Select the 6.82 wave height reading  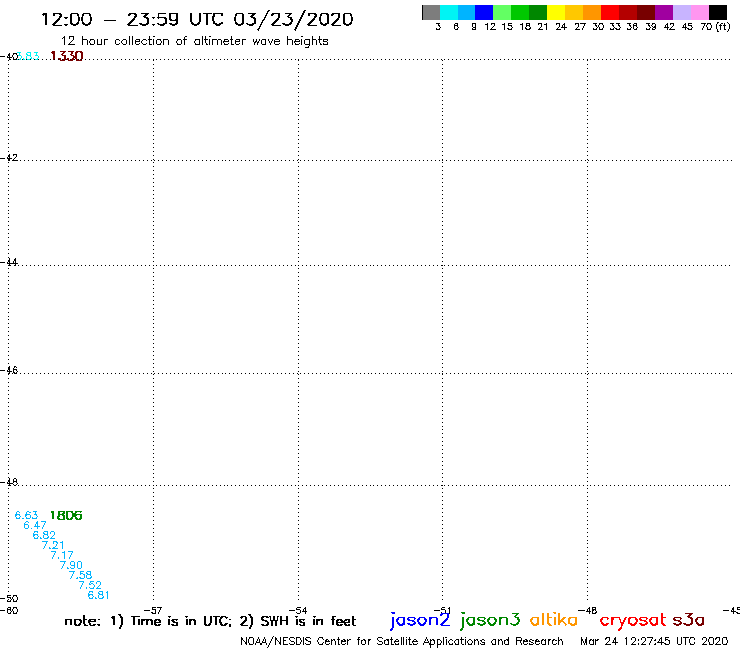[x=44, y=535]
